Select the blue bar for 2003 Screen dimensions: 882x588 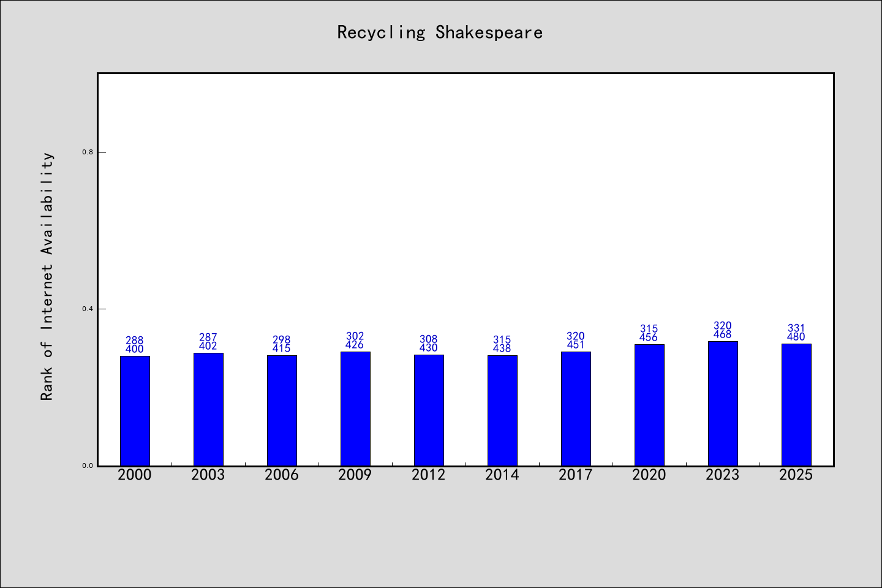pyautogui.click(x=208, y=409)
